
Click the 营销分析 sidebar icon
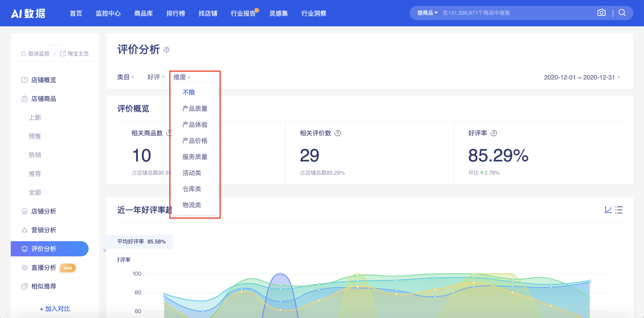tap(25, 230)
